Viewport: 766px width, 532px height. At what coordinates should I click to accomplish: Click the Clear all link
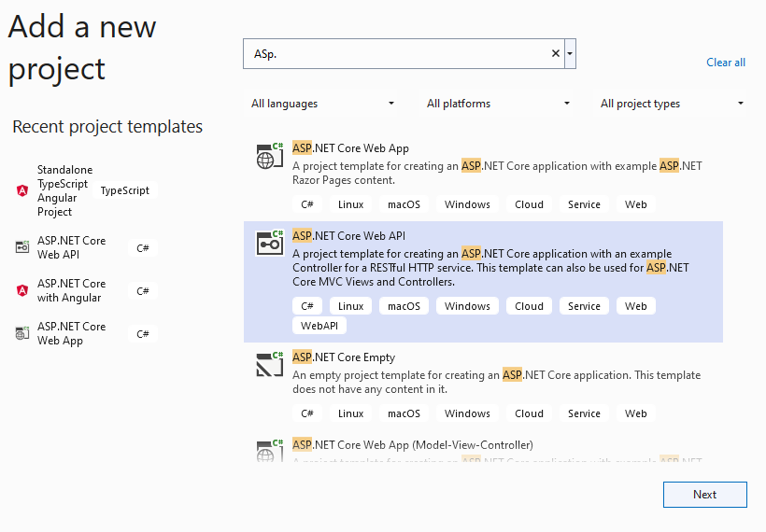coord(726,63)
